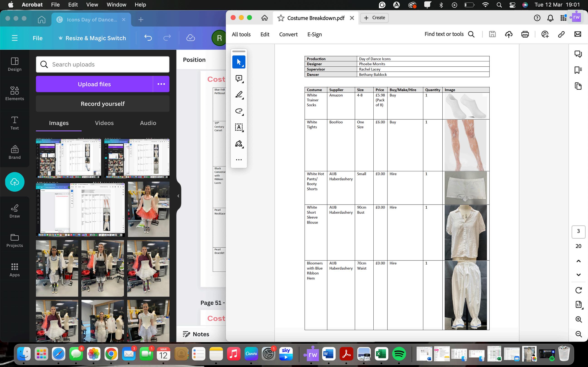Screen dimensions: 588x367
Task: Click the print icon in Acrobat
Action: pos(525,34)
